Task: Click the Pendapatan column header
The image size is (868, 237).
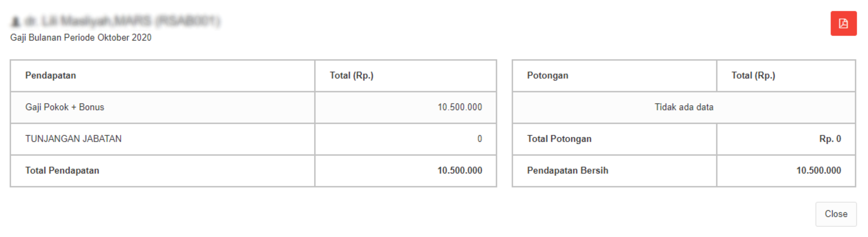Action: pos(51,75)
